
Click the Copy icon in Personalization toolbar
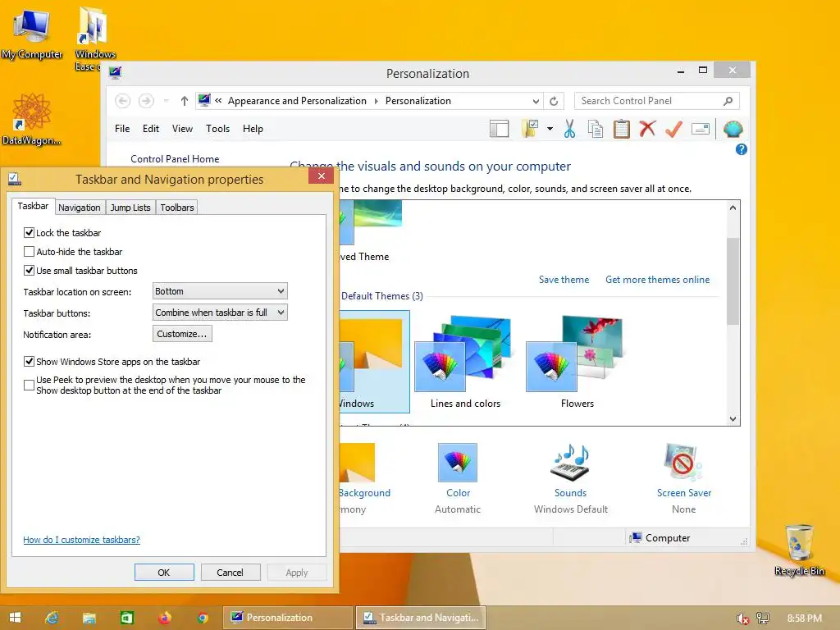596,129
